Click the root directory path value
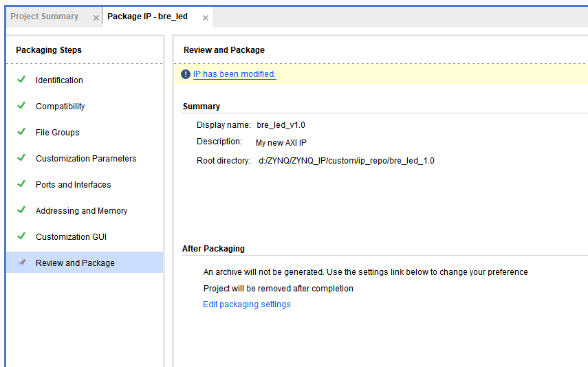 (347, 161)
